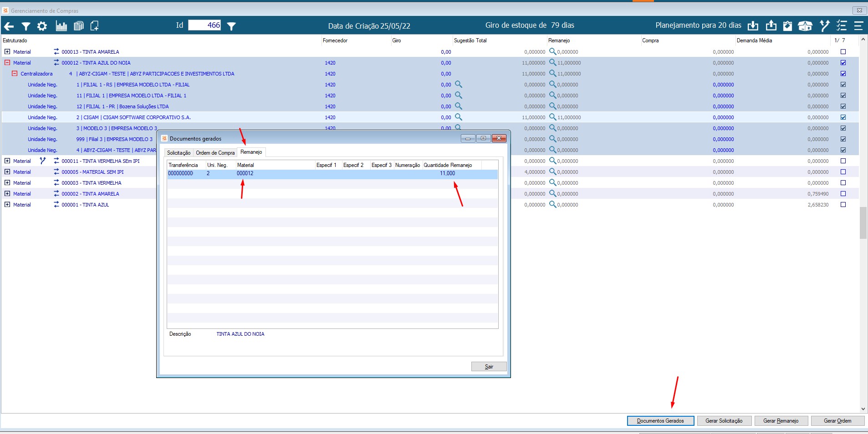This screenshot has width=868, height=434.
Task: Click the new document plus icon
Action: tap(95, 26)
